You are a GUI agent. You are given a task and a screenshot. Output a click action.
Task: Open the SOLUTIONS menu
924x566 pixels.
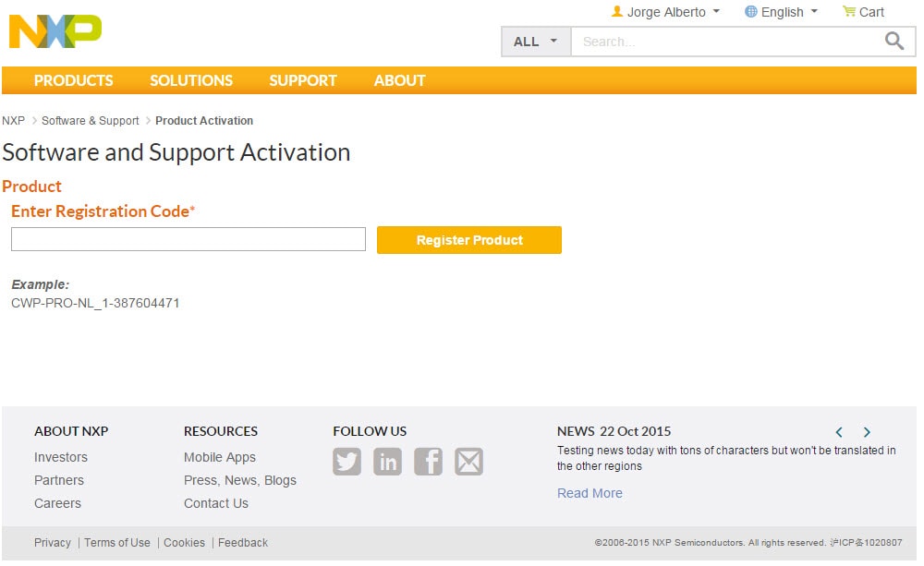click(191, 80)
